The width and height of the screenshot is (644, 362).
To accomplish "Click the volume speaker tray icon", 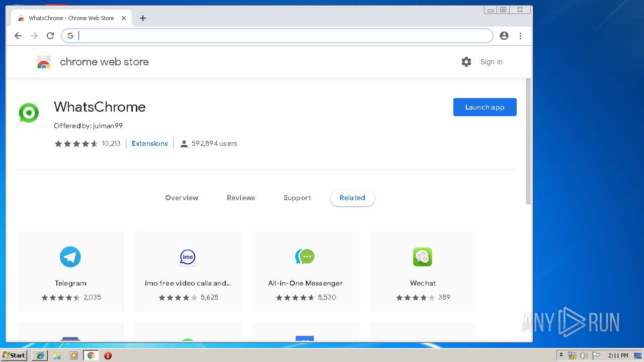I will tap(584, 355).
